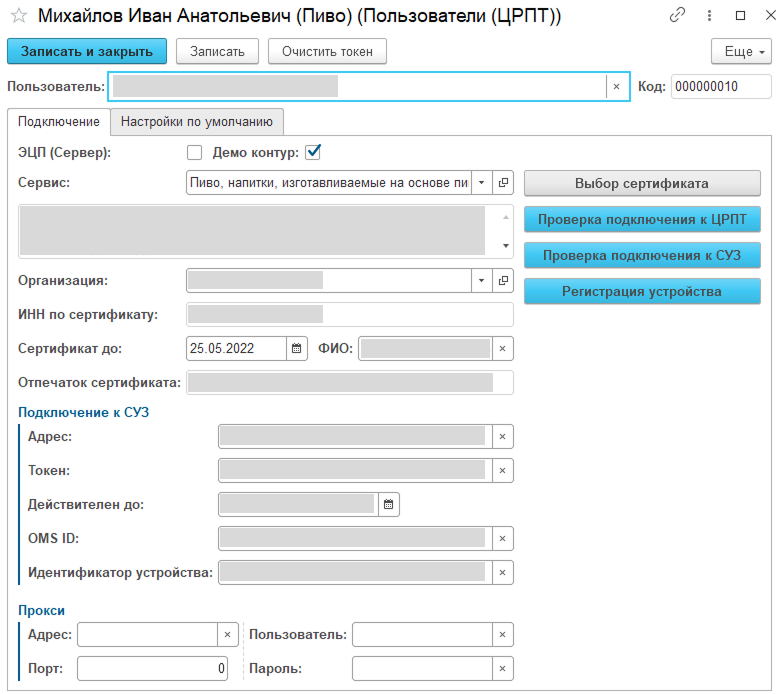Copy link to this record icon
The height and width of the screenshot is (694, 780).
pos(678,16)
